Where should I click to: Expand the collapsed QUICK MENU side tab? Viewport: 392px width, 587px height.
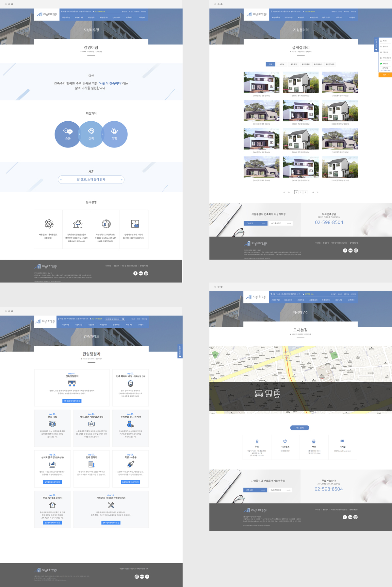[180, 351]
